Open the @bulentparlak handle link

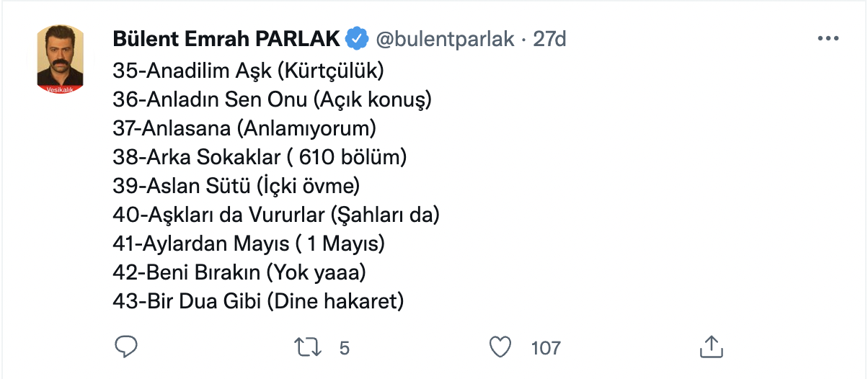coord(445,39)
